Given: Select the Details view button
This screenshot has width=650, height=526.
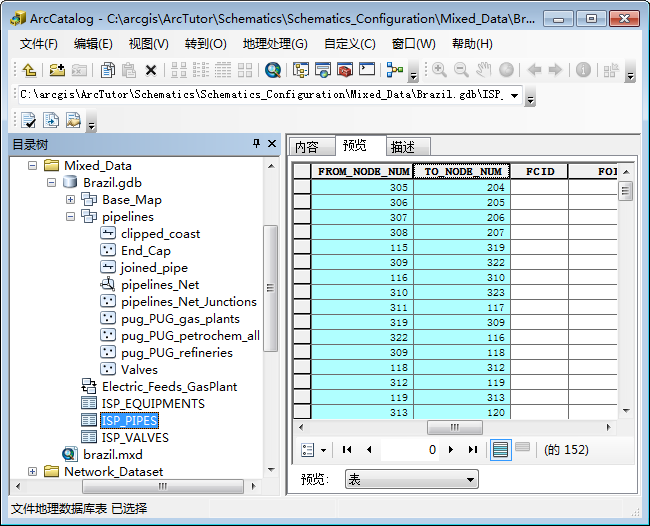Looking at the screenshot, I should pyautogui.click(x=223, y=70).
